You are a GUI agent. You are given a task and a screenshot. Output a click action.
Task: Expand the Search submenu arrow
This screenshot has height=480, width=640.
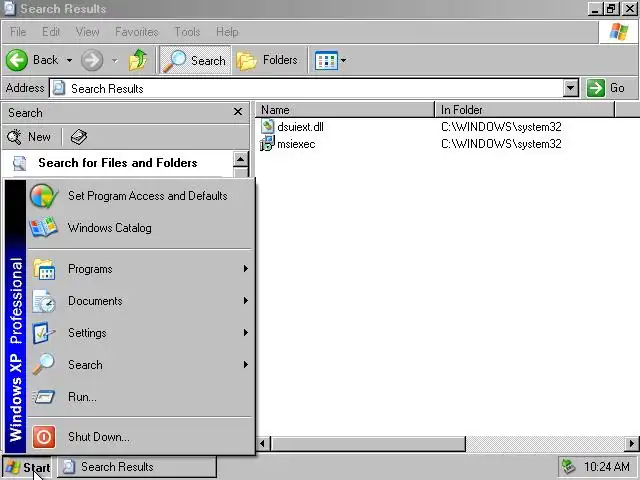tap(246, 364)
